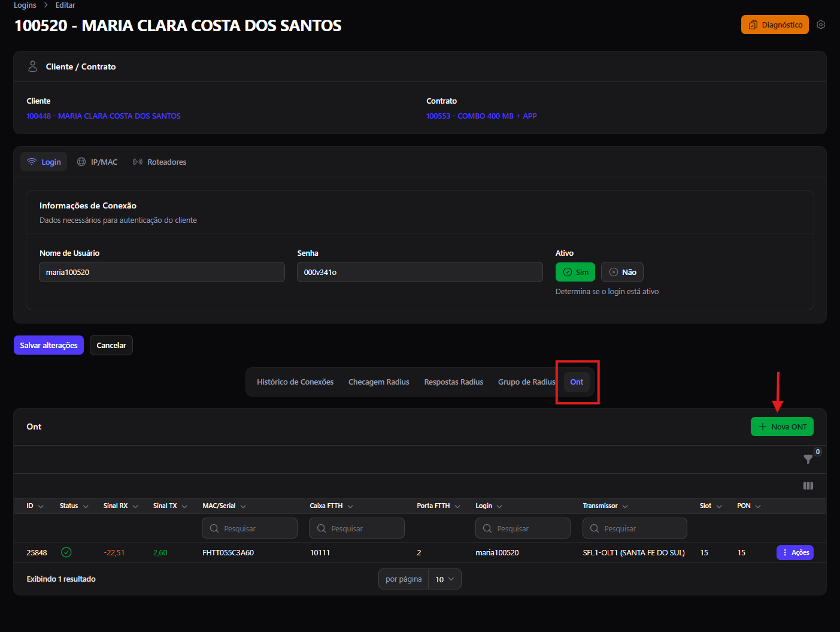Open the per page count dropdown
840x632 pixels.
(445, 579)
